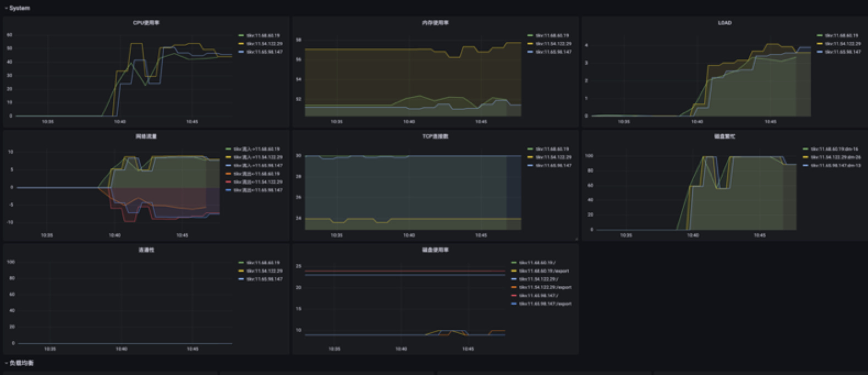Toggle tikv:11.65.98.147 series in TCP legend

pos(553,166)
